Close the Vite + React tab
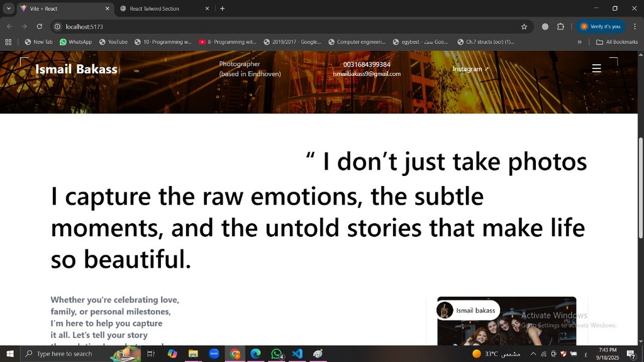The width and height of the screenshot is (644, 362). point(107,9)
